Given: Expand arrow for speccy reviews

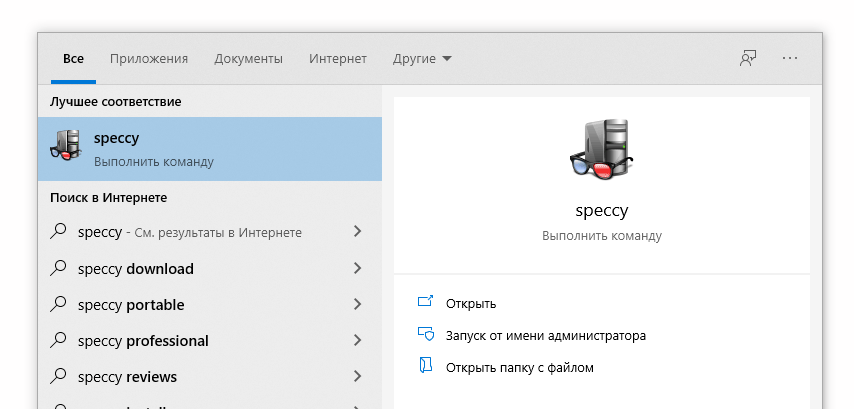Looking at the screenshot, I should pyautogui.click(x=357, y=376).
